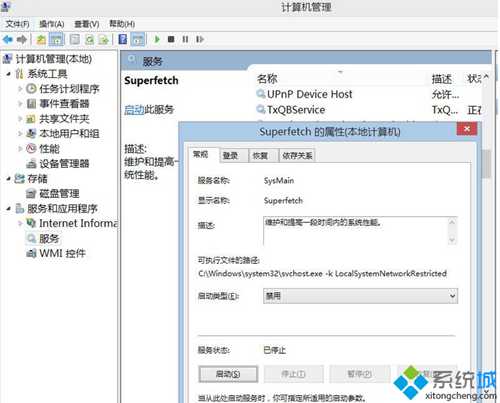Expand the 本地用户和组 node arrow
Screen dimensions: 500x403
pyautogui.click(x=20, y=134)
